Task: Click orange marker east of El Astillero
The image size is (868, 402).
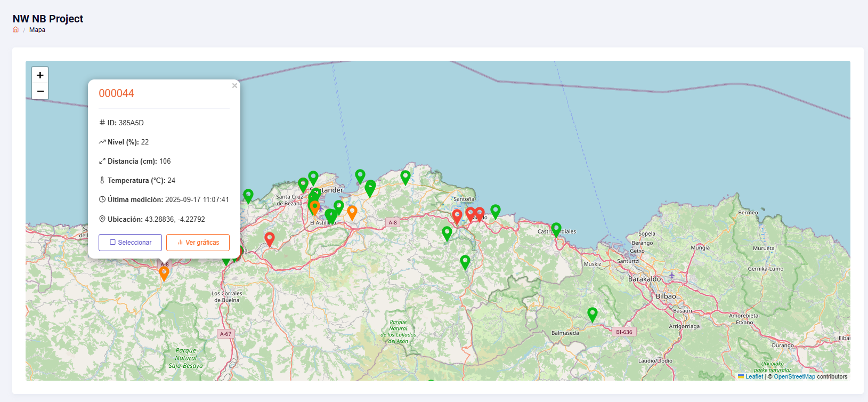Action: tap(352, 212)
